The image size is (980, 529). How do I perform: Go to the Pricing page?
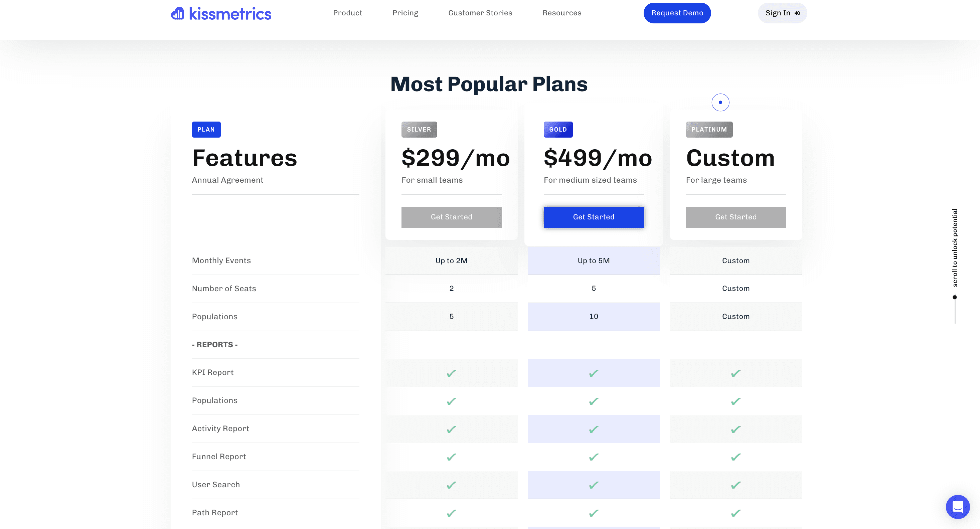(x=405, y=13)
